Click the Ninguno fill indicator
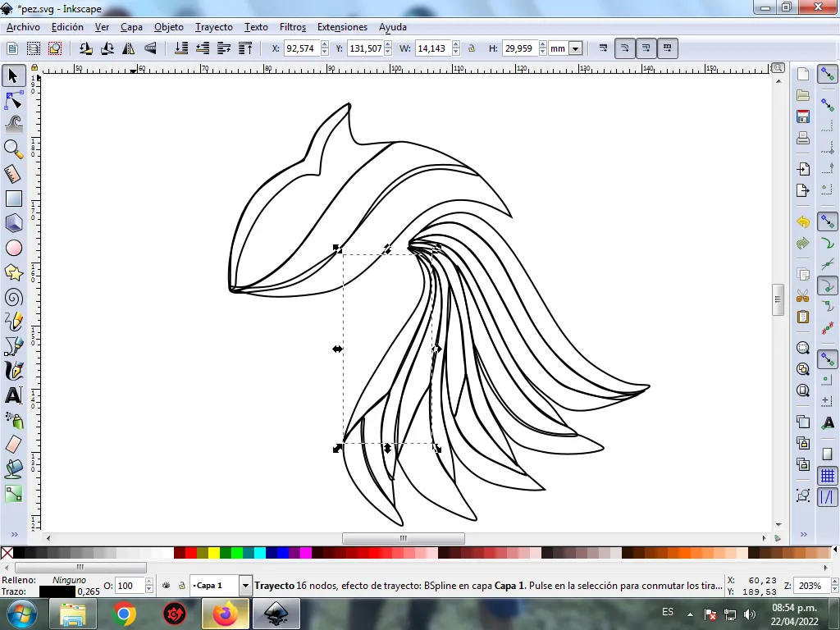 69,580
